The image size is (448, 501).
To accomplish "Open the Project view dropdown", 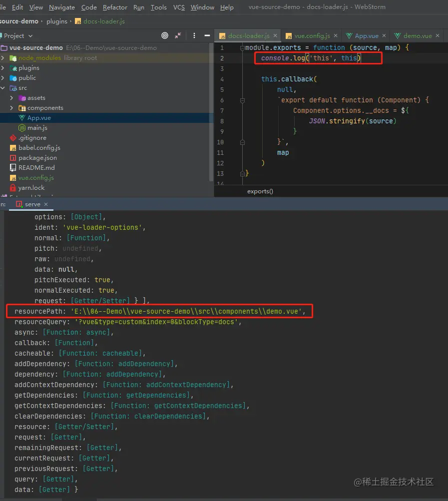I will point(30,36).
